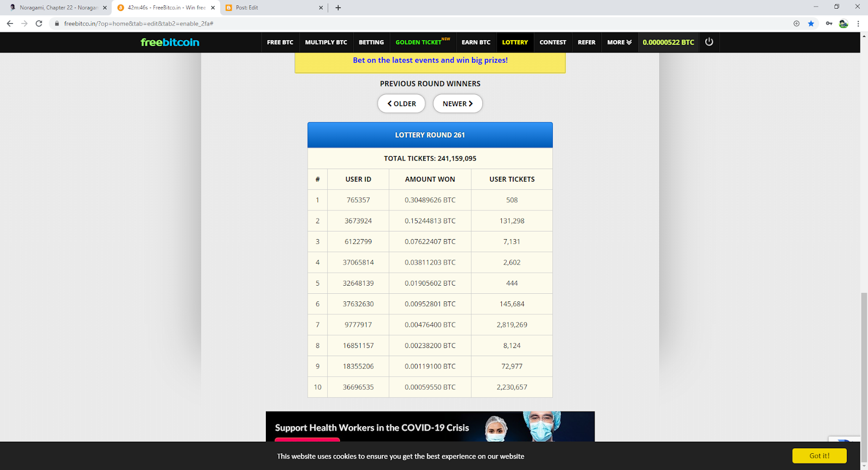
Task: Click the padlock site info icon
Action: pyautogui.click(x=56, y=23)
